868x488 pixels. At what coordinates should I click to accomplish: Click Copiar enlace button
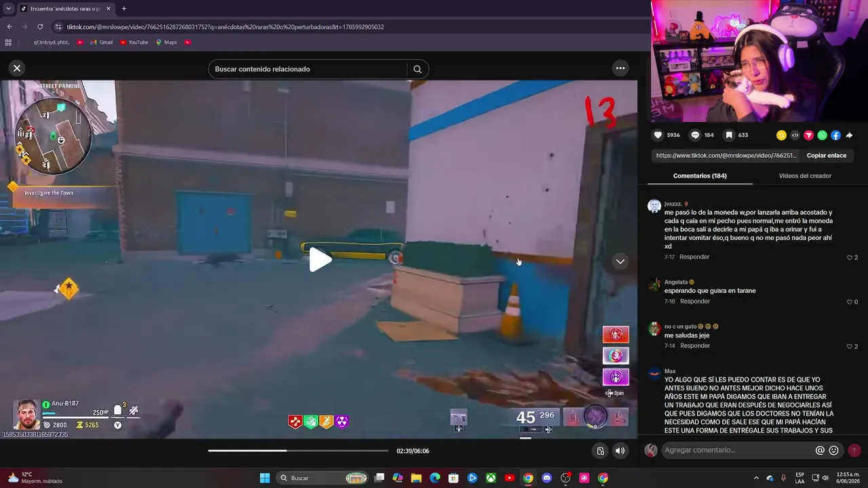(826, 155)
